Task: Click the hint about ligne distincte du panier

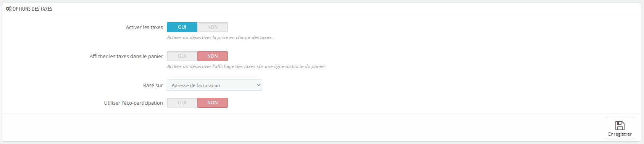Action: [x=246, y=66]
